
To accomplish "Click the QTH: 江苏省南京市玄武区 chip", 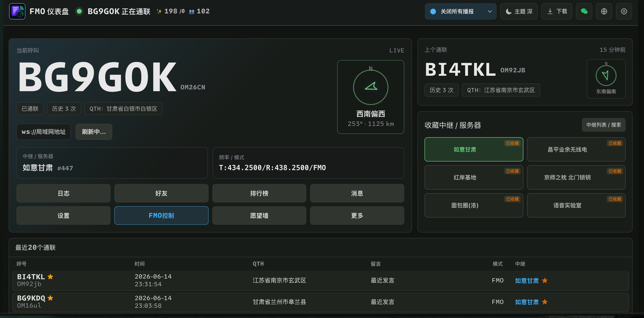I will 501,90.
